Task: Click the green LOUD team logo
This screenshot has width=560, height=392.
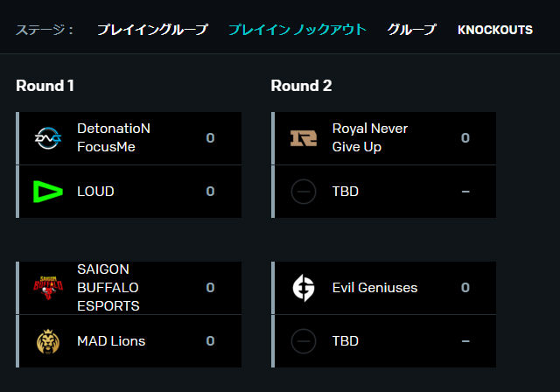Action: (x=48, y=192)
